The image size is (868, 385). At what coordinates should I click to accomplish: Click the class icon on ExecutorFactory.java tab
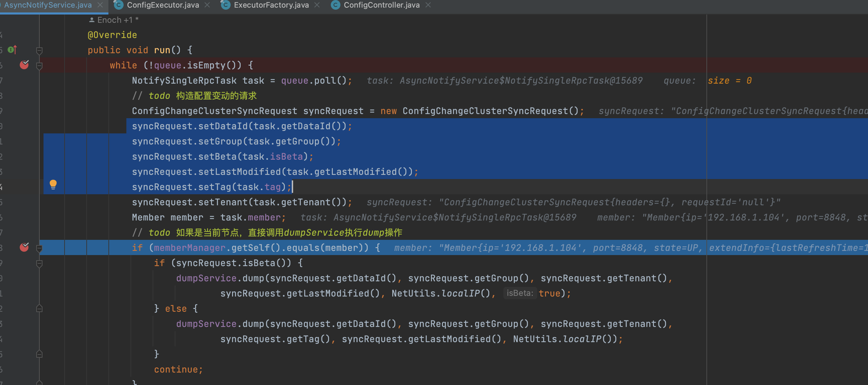tap(225, 5)
